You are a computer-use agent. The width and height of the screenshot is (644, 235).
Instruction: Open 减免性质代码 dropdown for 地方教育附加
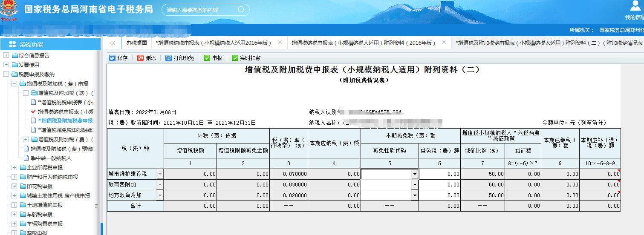coord(415,195)
